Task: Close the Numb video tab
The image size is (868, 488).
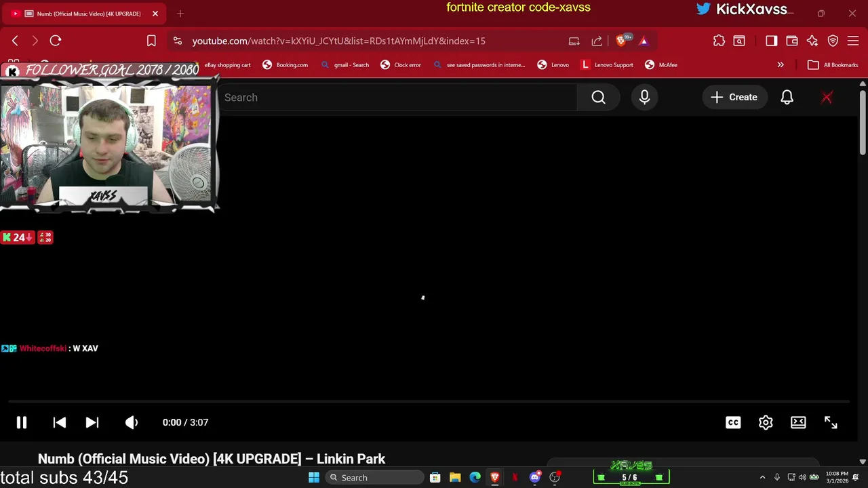Action: (155, 14)
